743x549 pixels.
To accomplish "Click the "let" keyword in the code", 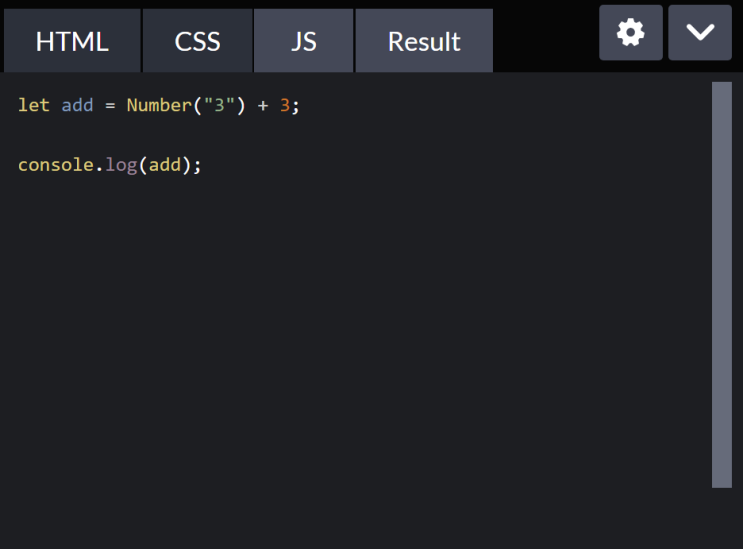I will click(x=34, y=105).
